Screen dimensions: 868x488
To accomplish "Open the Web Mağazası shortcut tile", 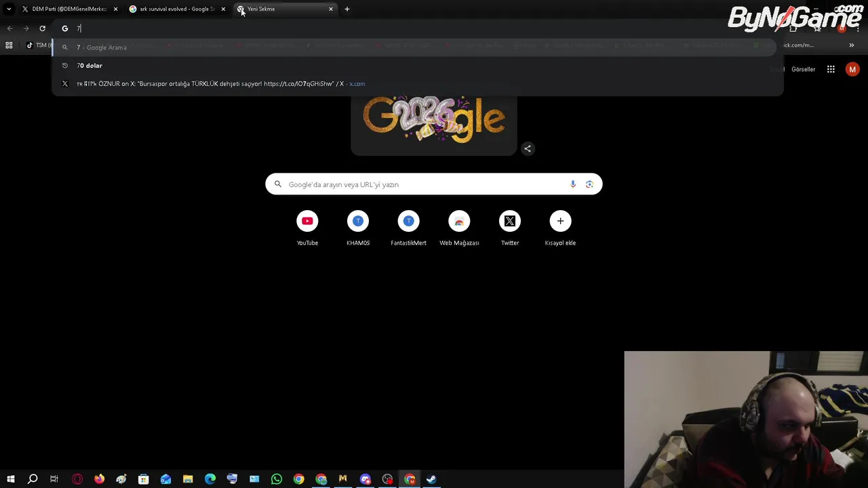I will [x=459, y=228].
